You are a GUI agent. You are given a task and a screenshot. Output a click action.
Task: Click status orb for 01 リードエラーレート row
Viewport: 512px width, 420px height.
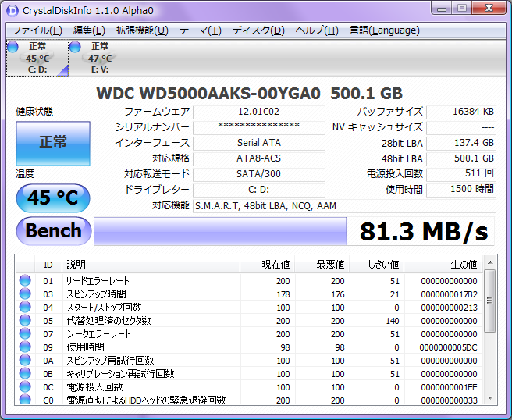coord(25,280)
